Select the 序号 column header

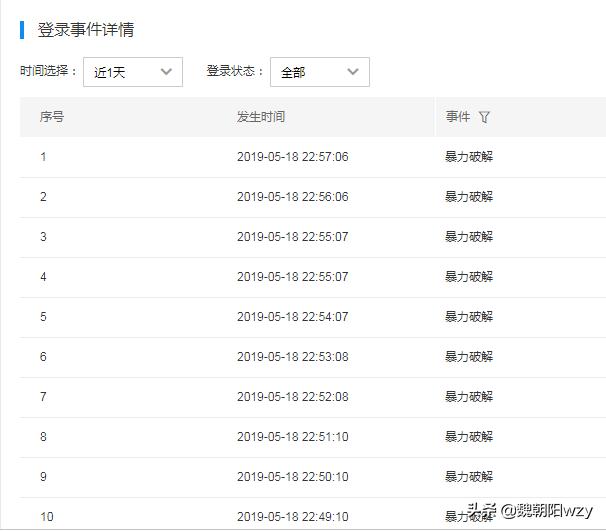[52, 117]
